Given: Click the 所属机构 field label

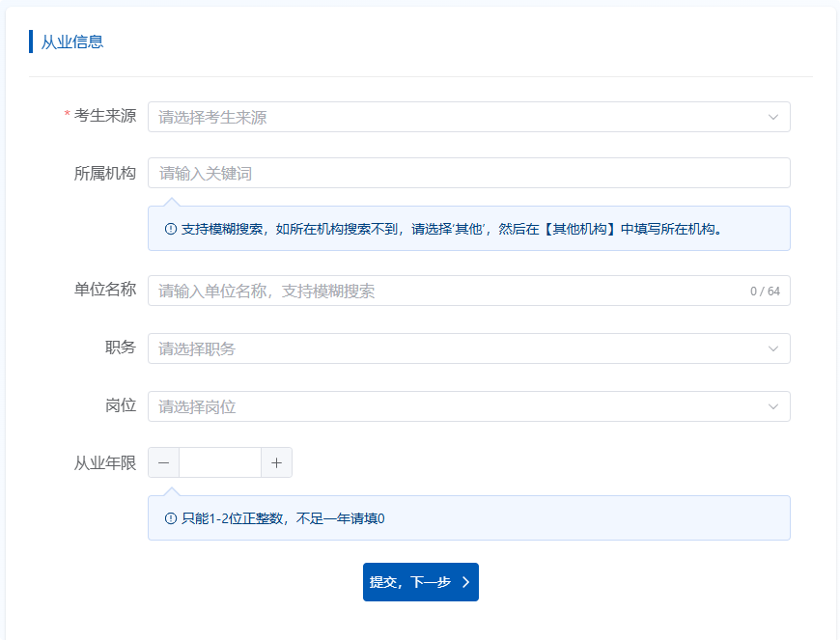Looking at the screenshot, I should pos(105,174).
